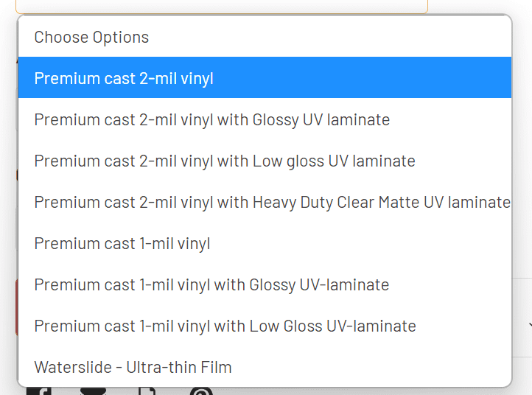Choose the unlaminated 1-mil vinyl material
The image size is (532, 395).
122,243
